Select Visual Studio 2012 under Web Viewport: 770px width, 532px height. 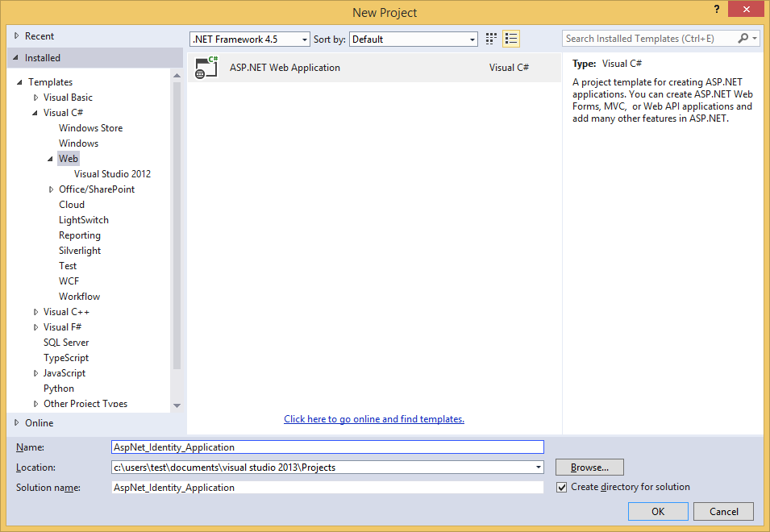pos(112,173)
